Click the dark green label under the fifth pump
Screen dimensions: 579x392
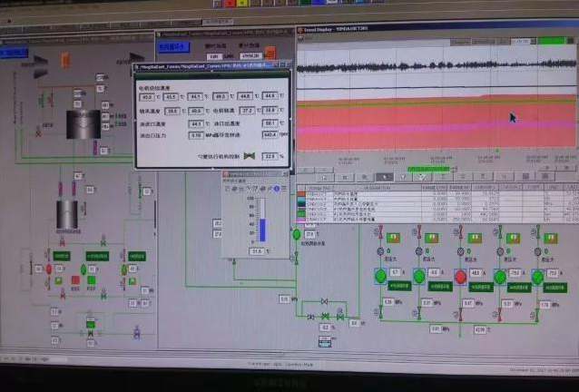click(555, 288)
